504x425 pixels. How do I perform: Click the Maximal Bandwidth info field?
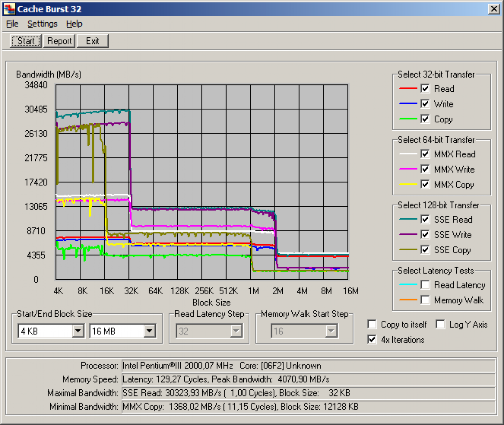tap(308, 393)
